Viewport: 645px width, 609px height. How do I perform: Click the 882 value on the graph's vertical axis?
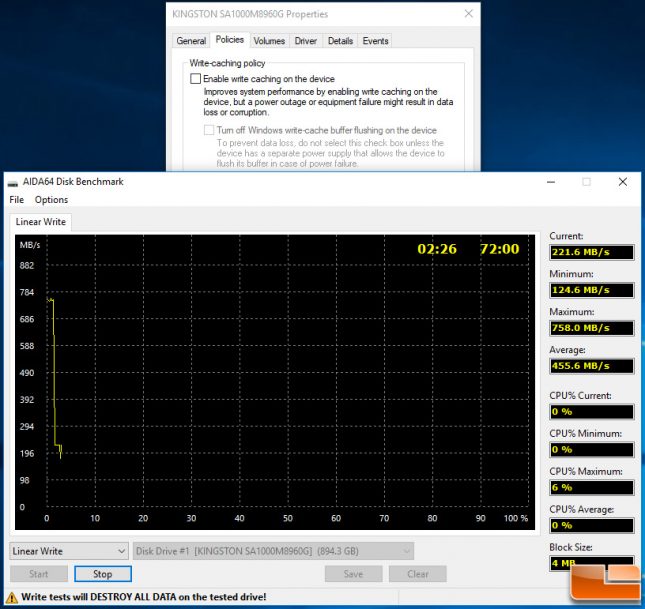pyautogui.click(x=27, y=266)
